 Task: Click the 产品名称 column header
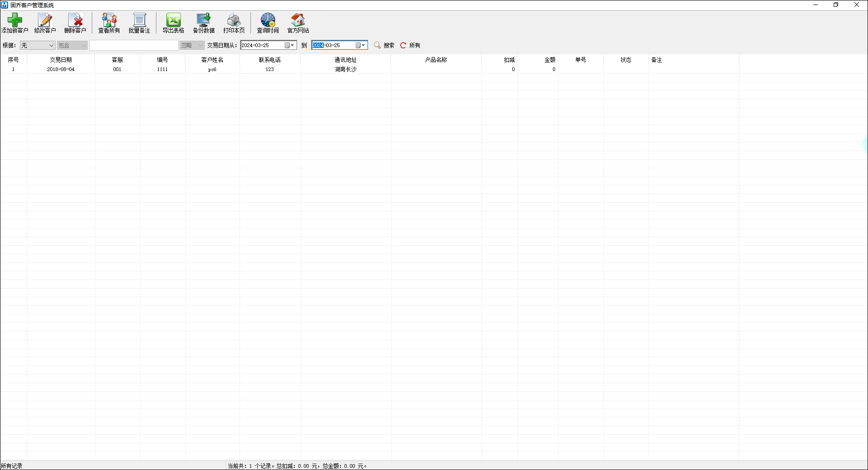436,60
